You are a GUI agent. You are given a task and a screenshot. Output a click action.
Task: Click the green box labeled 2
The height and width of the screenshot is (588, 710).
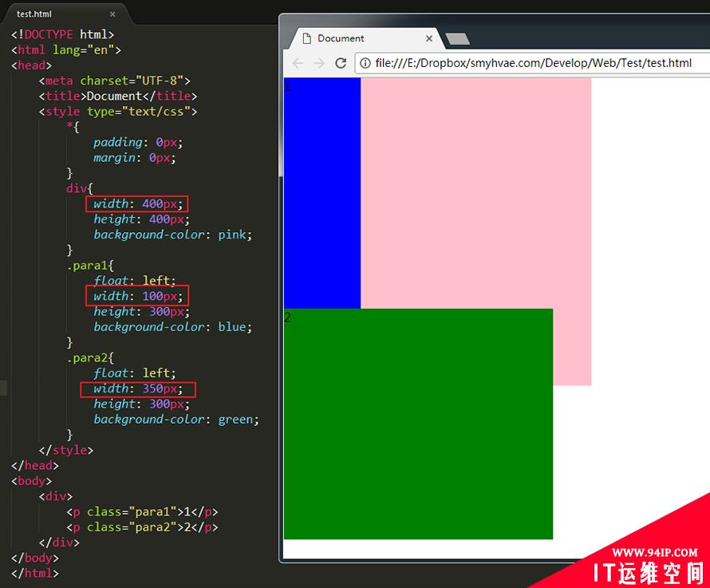tap(418, 424)
